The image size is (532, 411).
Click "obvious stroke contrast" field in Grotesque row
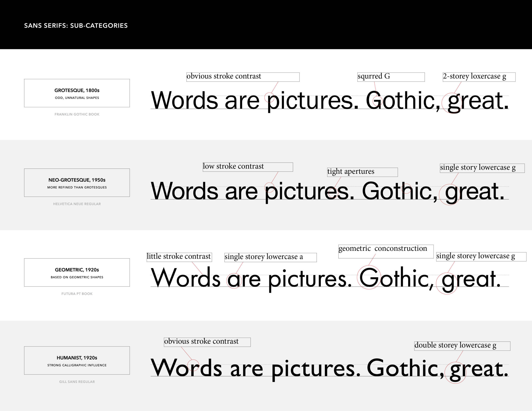click(x=243, y=77)
